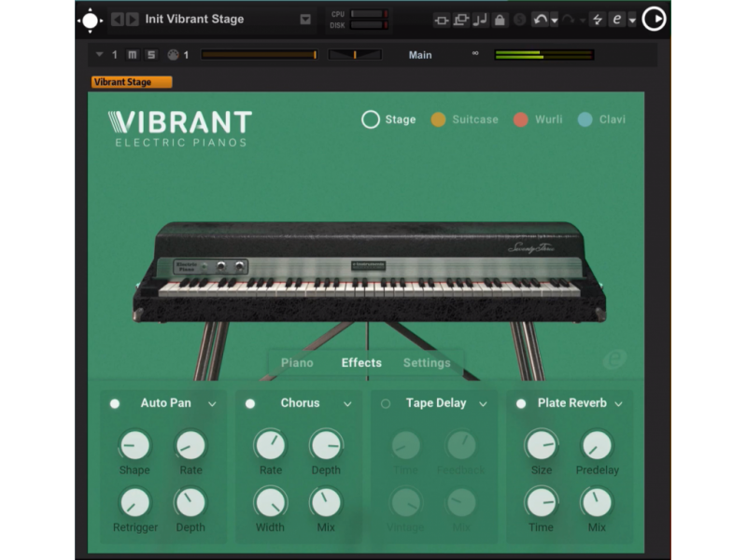Click the circular S icon beside the lock
Screen dimensions: 747x560
520,20
